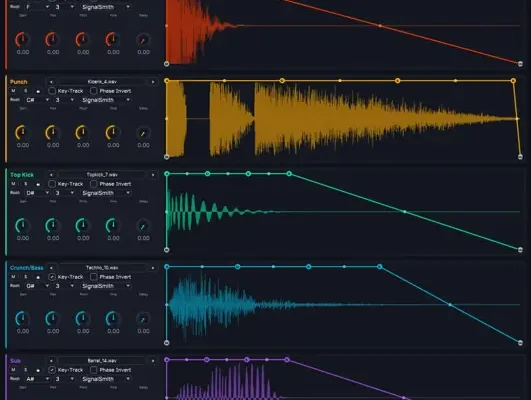Screen dimensions: 531x400
Task: Click the Punch waveform display
Action: tap(343, 119)
